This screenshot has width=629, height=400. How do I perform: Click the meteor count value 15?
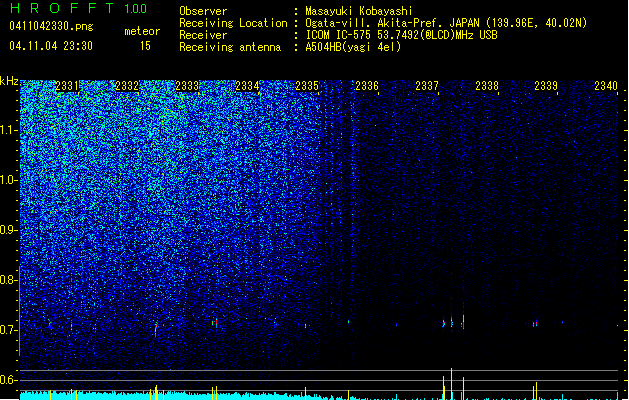tap(145, 46)
